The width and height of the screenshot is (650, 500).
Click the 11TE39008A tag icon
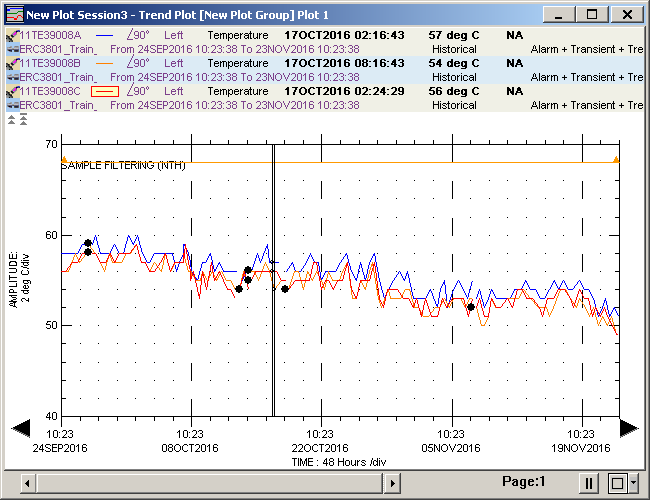point(12,35)
